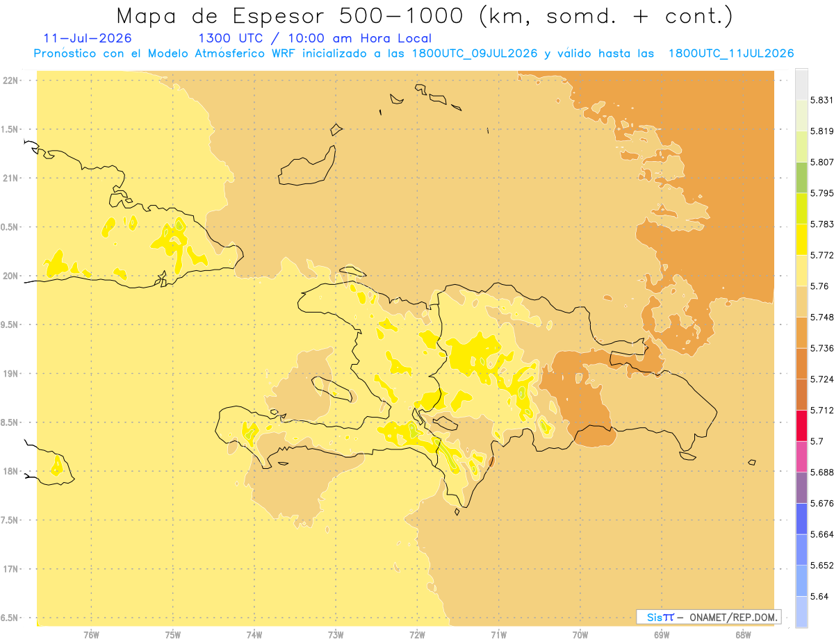Click the '20N' latitude label
The height and width of the screenshot is (644, 834).
pos(12,276)
